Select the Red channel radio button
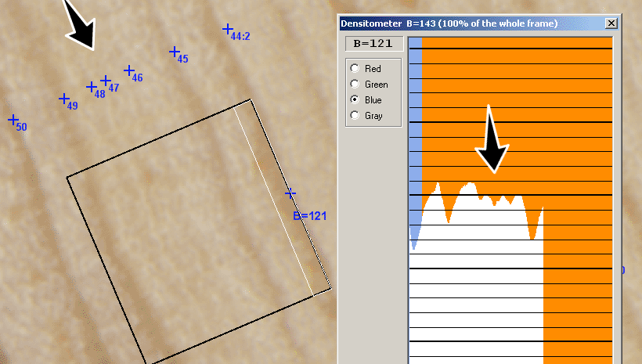The height and width of the screenshot is (364, 642). 355,68
